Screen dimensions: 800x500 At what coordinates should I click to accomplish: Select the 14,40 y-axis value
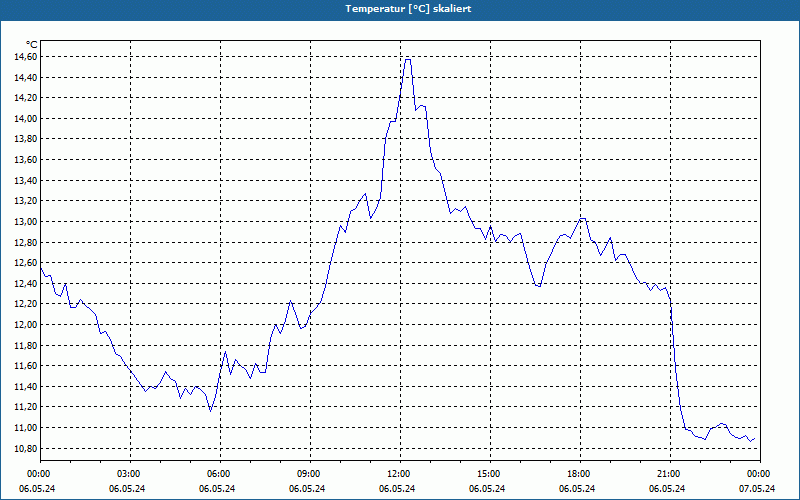point(26,78)
